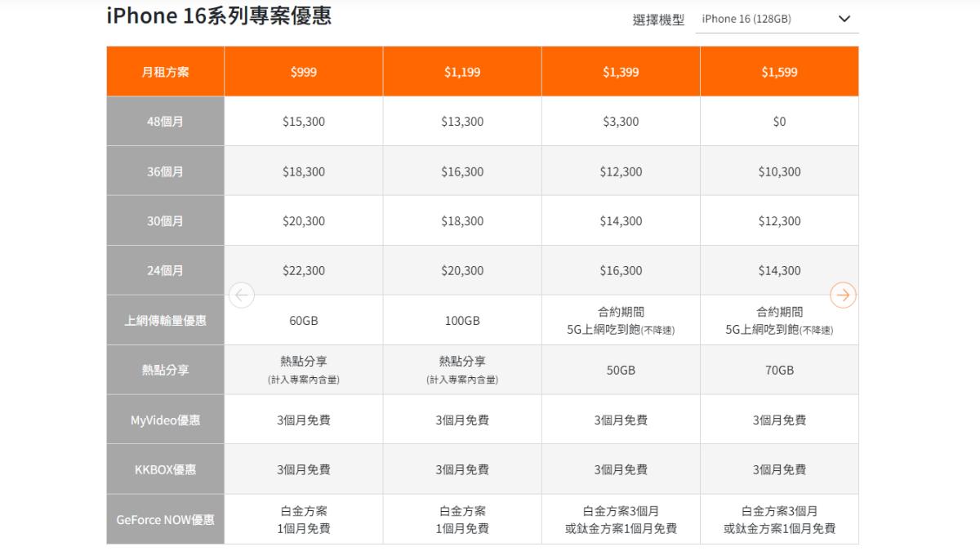Screen dimensions: 980x551
Task: Click the $1,599 monthly plan header
Action: tap(779, 72)
